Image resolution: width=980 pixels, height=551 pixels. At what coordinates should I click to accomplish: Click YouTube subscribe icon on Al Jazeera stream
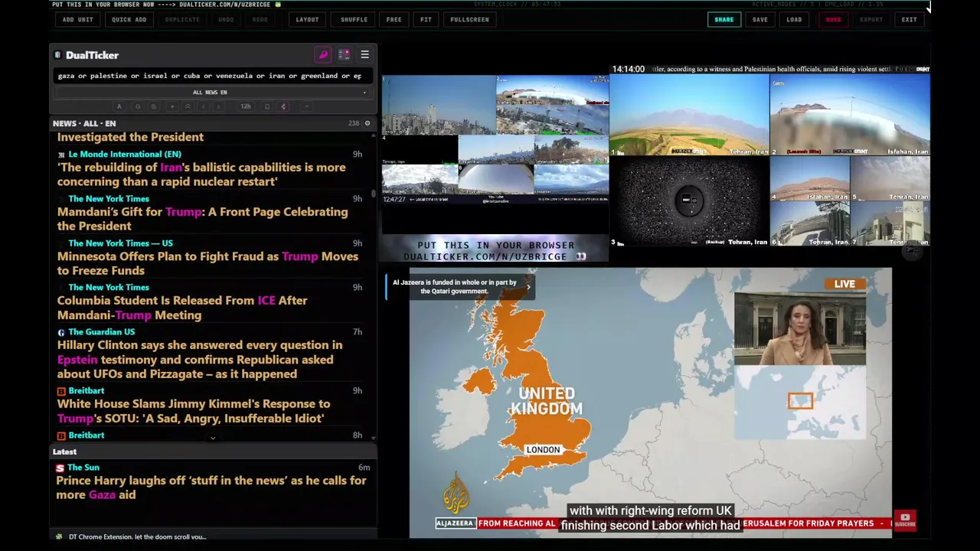pyautogui.click(x=905, y=521)
